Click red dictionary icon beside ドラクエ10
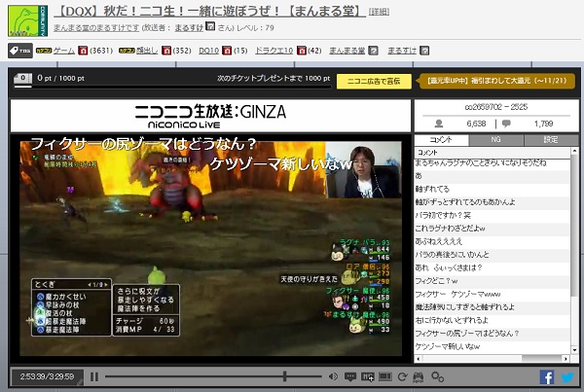Image resolution: width=584 pixels, height=392 pixels. [302, 51]
